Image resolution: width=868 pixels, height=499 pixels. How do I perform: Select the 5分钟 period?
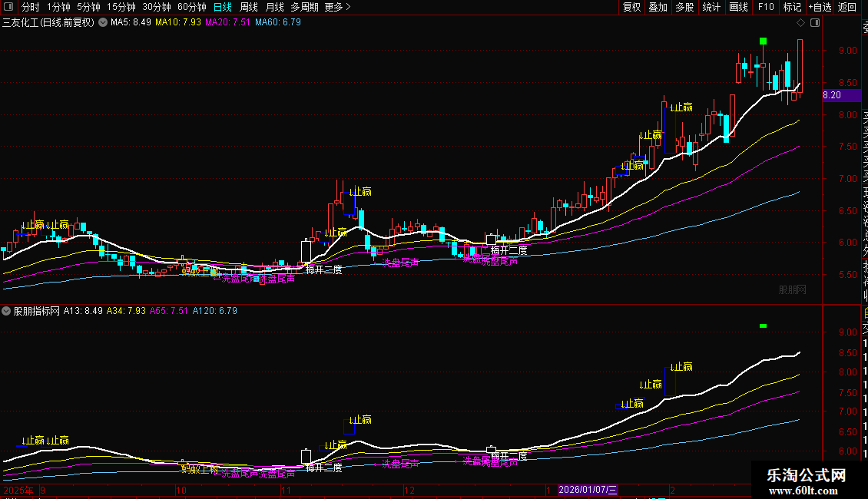pyautogui.click(x=88, y=7)
